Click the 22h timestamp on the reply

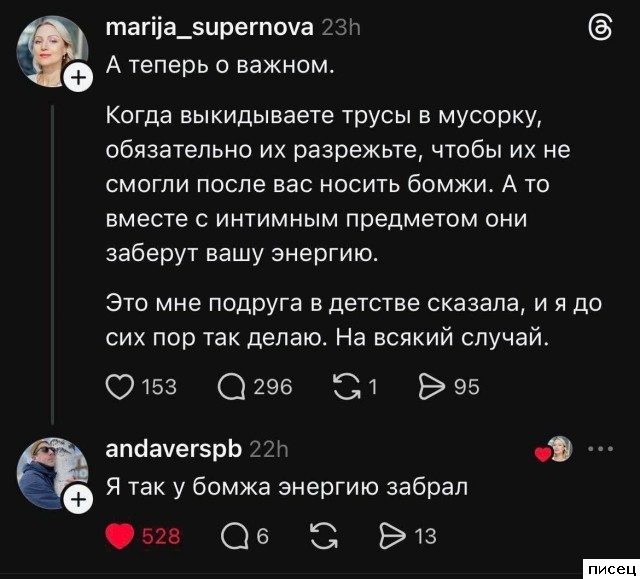click(268, 449)
